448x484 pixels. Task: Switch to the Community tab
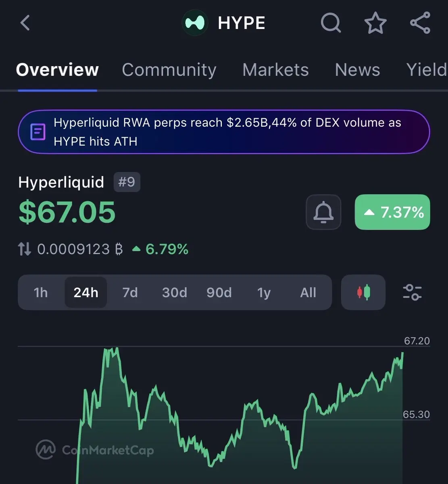[169, 70]
